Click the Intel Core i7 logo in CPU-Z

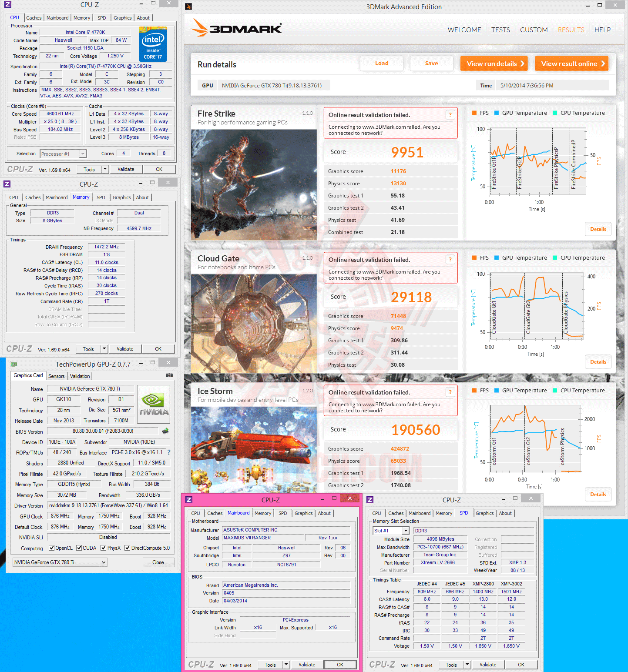(153, 44)
